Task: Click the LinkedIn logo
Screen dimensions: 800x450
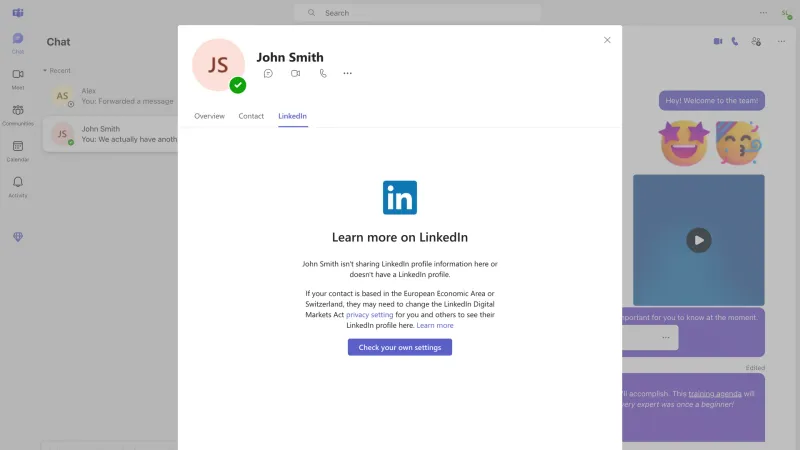Action: click(x=399, y=197)
